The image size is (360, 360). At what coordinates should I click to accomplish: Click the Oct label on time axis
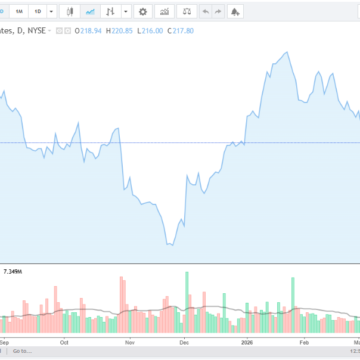click(x=64, y=342)
